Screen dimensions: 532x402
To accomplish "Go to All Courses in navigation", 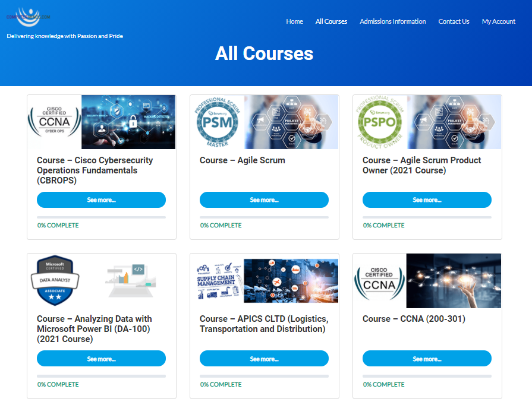I will pos(331,21).
